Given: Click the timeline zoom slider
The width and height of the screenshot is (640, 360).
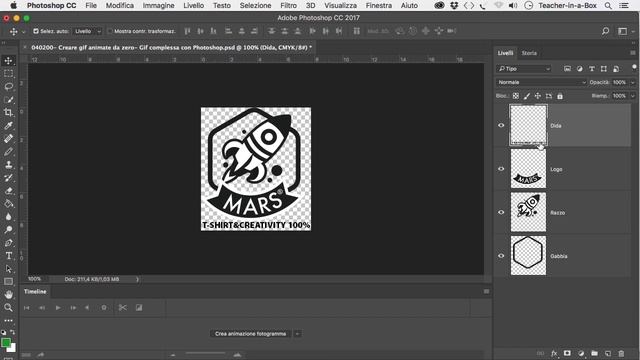Looking at the screenshot, I should point(205,353).
